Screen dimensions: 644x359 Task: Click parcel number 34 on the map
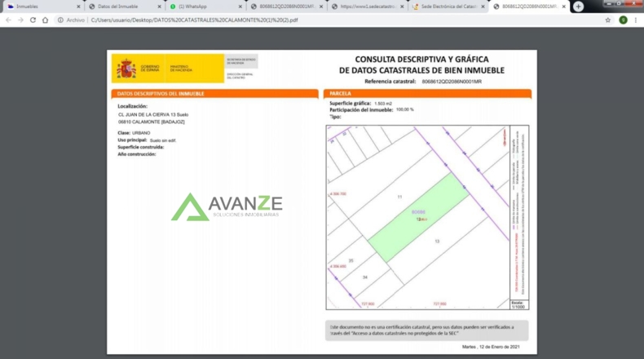point(365,277)
